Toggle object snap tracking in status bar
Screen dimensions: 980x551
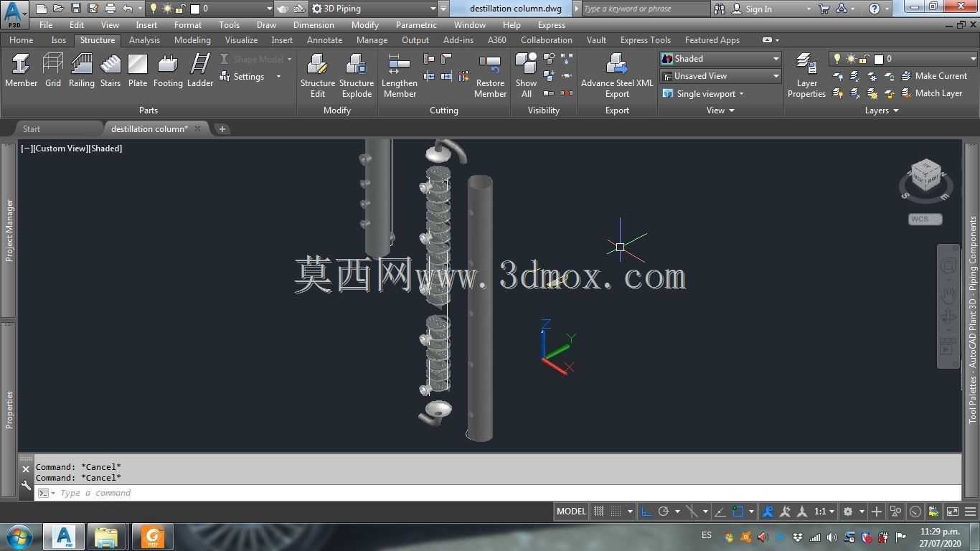720,512
